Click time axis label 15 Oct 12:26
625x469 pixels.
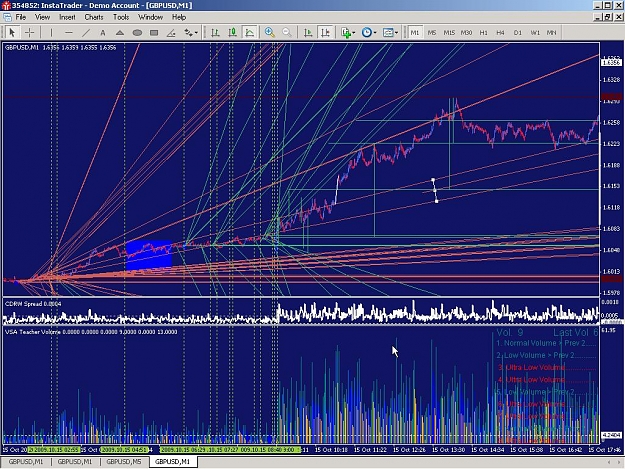(410, 449)
